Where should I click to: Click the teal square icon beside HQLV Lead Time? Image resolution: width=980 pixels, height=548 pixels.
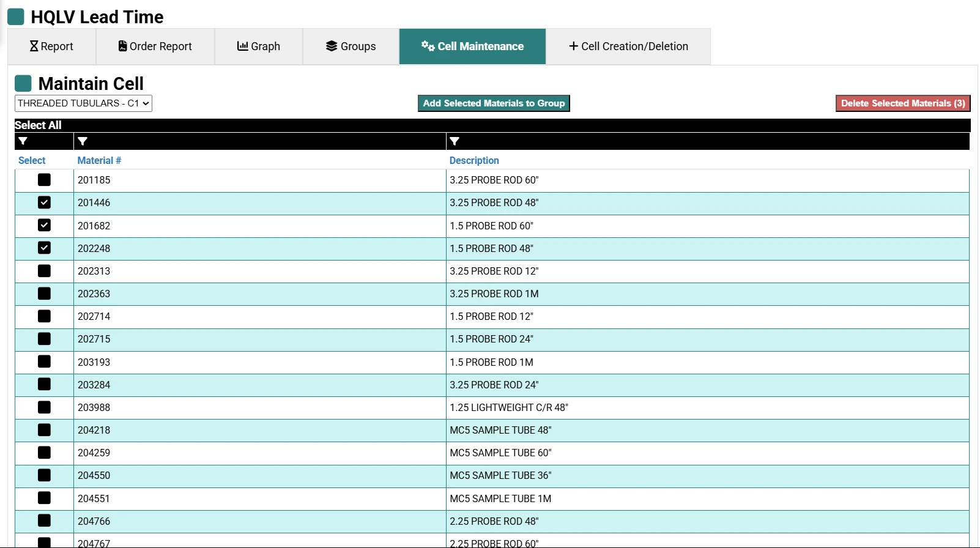click(16, 17)
